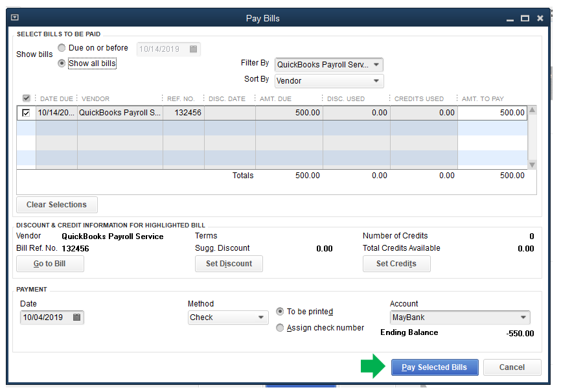Click the Due on or before calendar icon
The width and height of the screenshot is (561, 392).
tap(193, 49)
